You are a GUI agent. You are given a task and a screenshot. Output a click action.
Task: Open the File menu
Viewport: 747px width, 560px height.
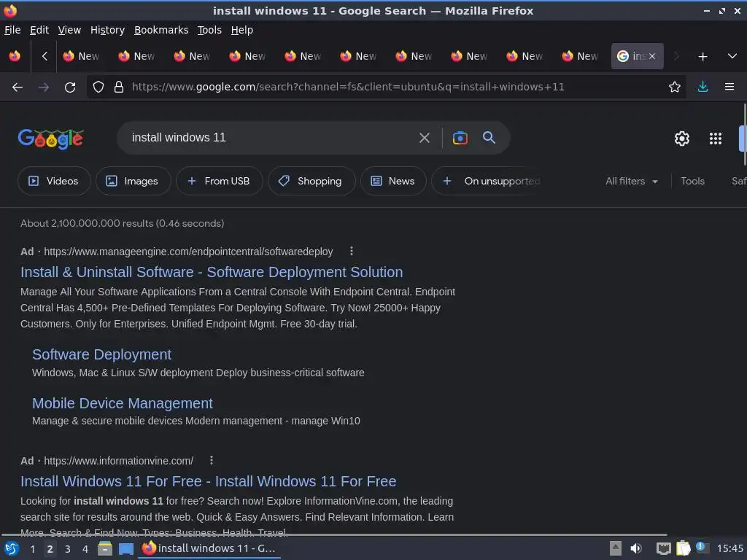pos(12,30)
